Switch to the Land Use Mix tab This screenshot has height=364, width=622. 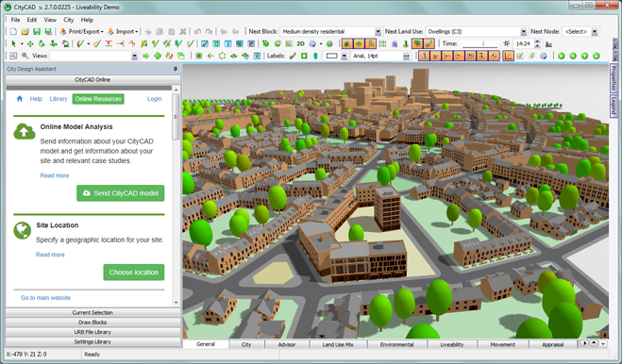338,344
